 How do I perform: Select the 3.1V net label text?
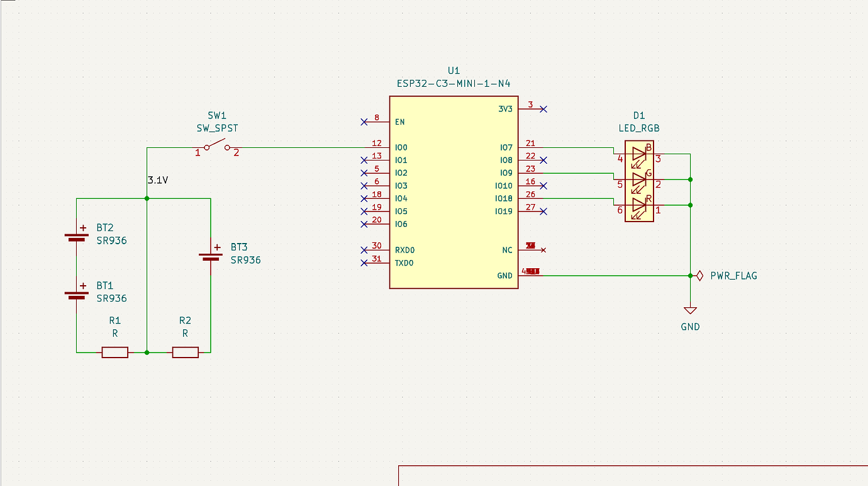pyautogui.click(x=157, y=180)
